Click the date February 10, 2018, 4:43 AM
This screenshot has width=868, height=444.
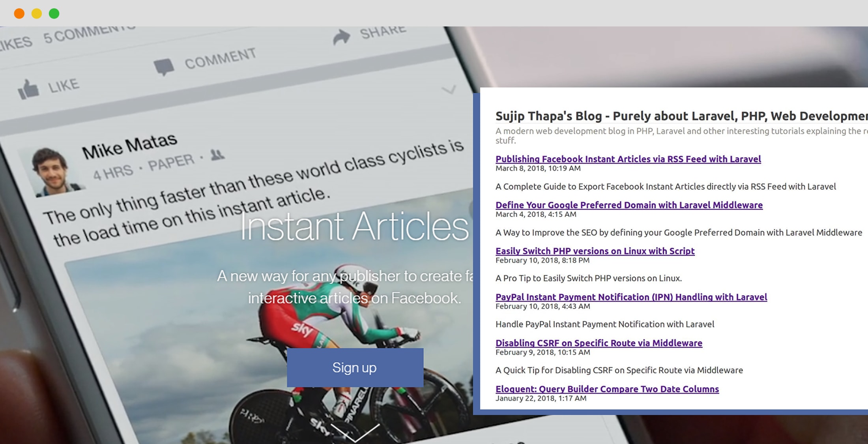tap(543, 306)
